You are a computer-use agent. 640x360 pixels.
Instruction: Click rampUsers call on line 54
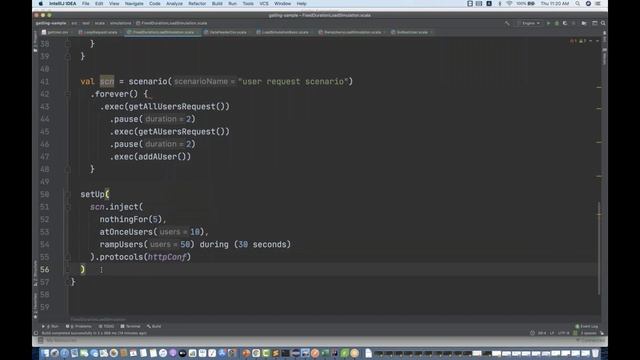coord(122,244)
